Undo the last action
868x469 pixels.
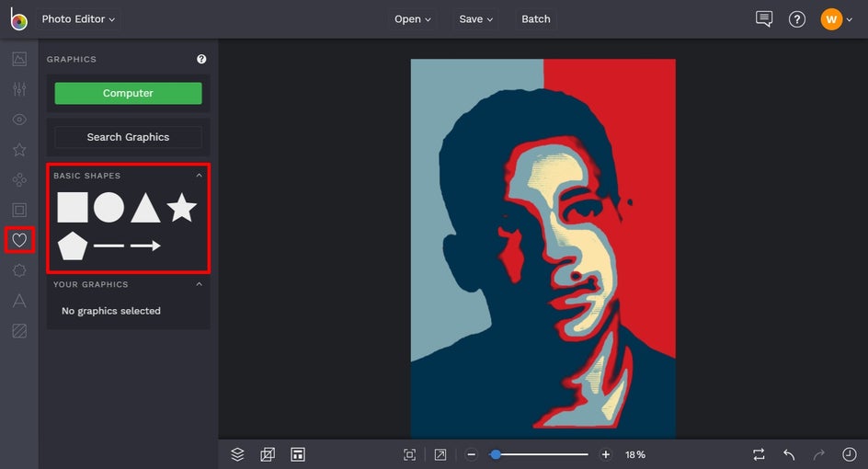[x=789, y=454]
